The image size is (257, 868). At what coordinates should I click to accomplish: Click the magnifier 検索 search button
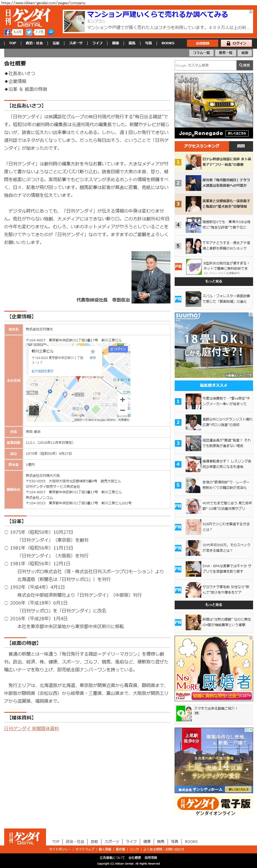(244, 65)
